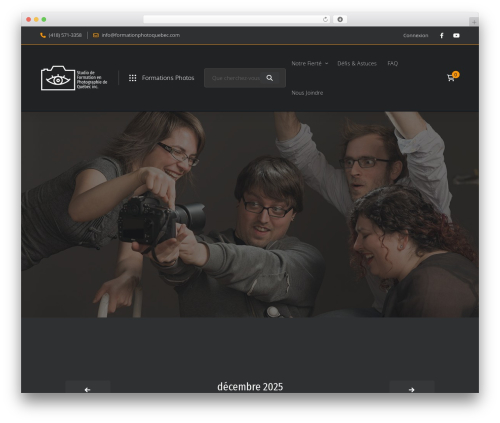Open the Formations Photos grid icon
Screen dimensions: 500x423
[x=132, y=78]
